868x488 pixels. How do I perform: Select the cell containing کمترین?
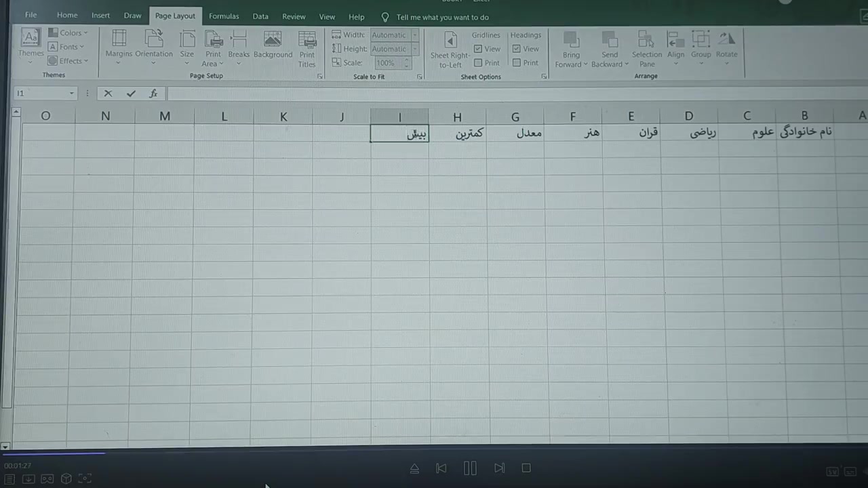coord(458,134)
